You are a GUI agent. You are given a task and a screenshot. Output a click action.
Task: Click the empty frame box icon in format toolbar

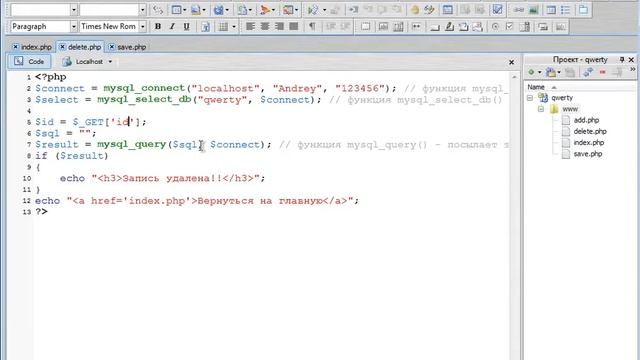365,27
